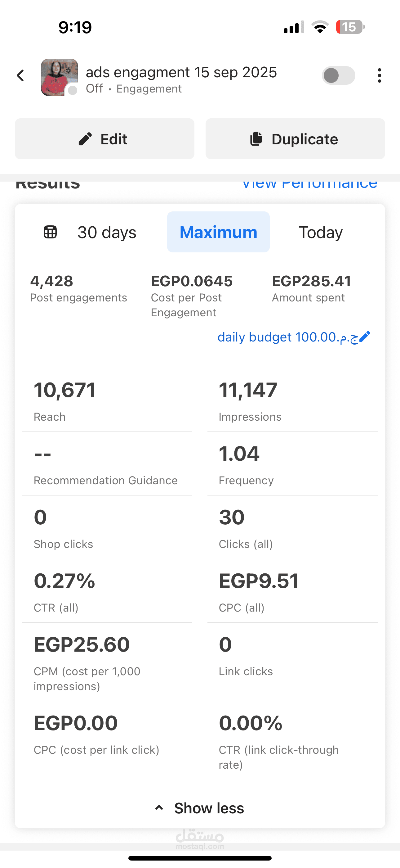Image resolution: width=400 pixels, height=868 pixels.
Task: Click the copy icon on Duplicate button
Action: pyautogui.click(x=256, y=139)
